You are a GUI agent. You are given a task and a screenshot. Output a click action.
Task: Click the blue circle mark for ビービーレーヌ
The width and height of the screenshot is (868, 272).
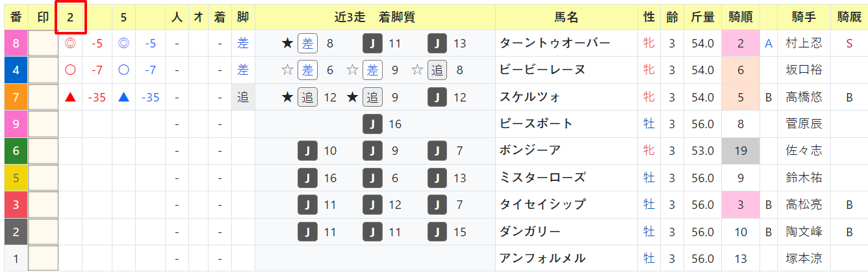(123, 70)
